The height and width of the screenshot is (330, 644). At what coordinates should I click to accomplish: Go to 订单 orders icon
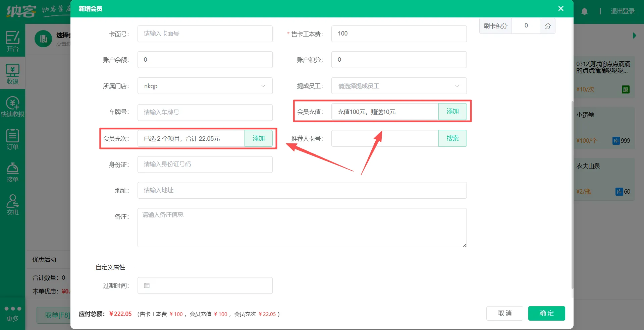[12, 139]
